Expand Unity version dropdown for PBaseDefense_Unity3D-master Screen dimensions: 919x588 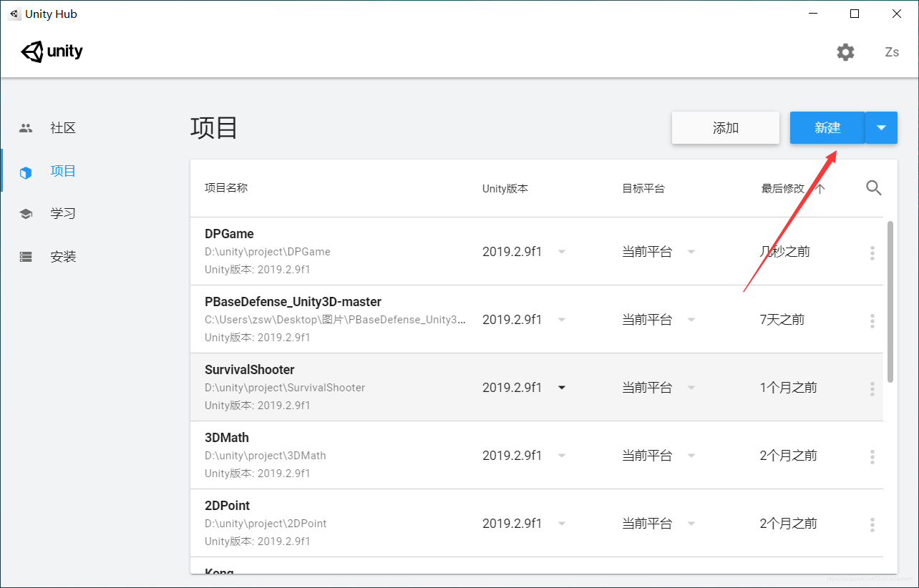(x=562, y=320)
